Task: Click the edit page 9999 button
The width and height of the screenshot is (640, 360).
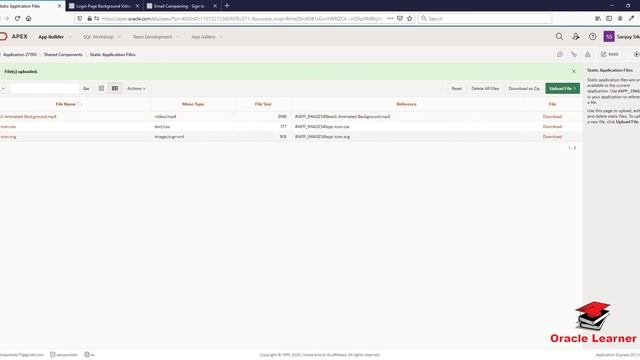Action: click(609, 54)
